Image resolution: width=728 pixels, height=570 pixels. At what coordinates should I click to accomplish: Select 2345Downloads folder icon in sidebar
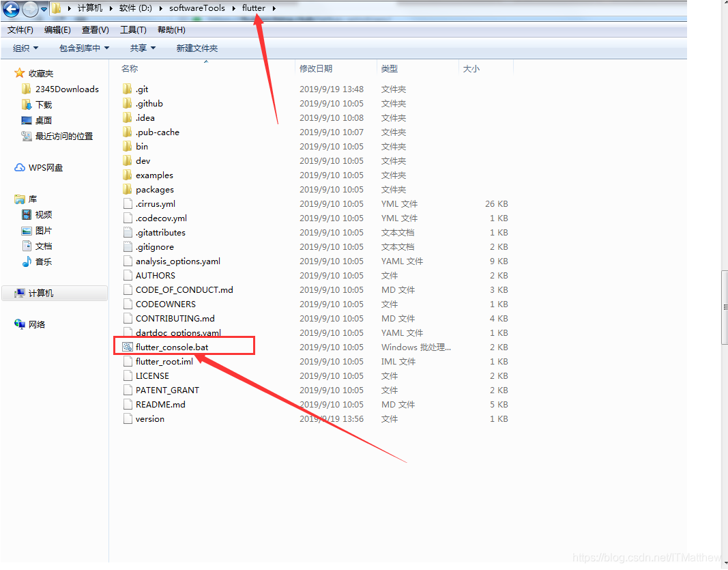click(27, 89)
